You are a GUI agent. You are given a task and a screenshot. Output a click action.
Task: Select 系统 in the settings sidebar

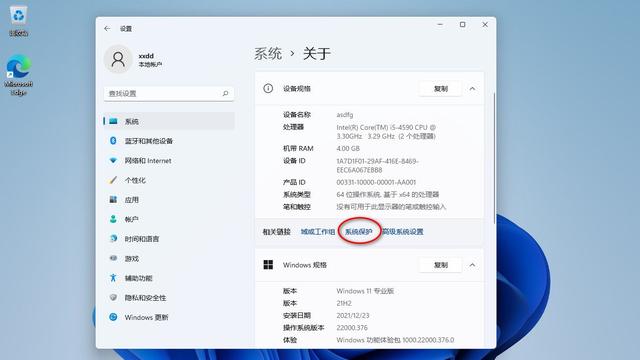169,121
